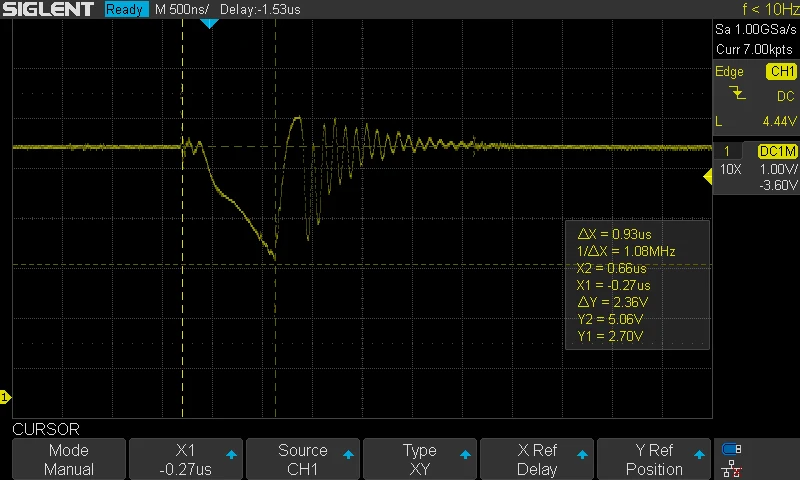Click the 1/ΔX = 1.08MHz readout
Image resolution: width=800 pixels, height=480 pixels.
(x=626, y=251)
